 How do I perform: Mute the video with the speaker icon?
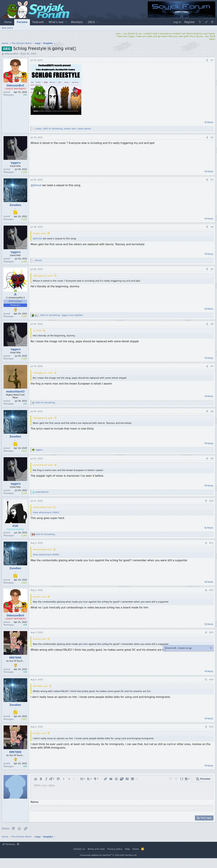point(61,107)
